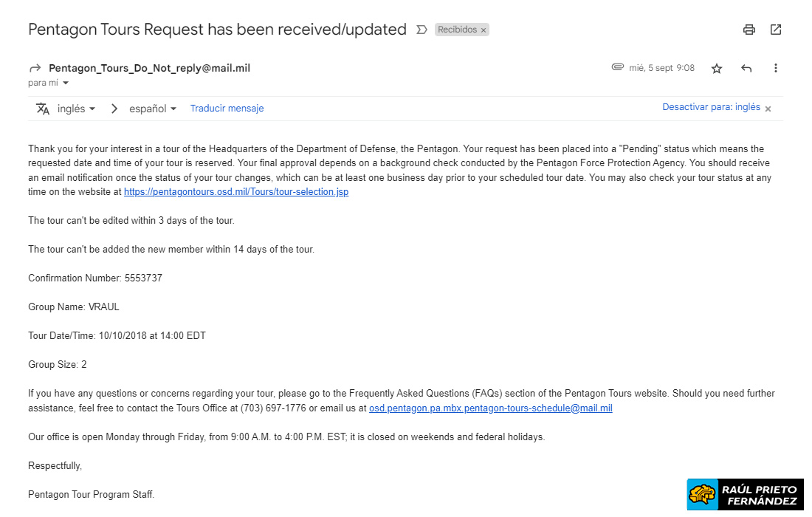Screen dimensions: 812x517
Task: Open the target language 'español' dropdown
Action: [153, 109]
